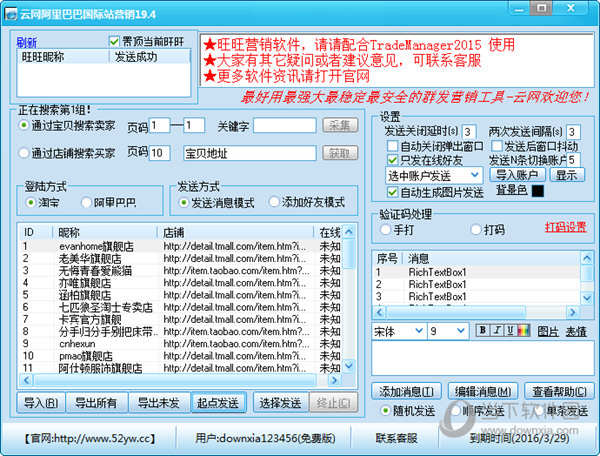Click 导入(R) button
This screenshot has height=456, width=600.
click(41, 402)
